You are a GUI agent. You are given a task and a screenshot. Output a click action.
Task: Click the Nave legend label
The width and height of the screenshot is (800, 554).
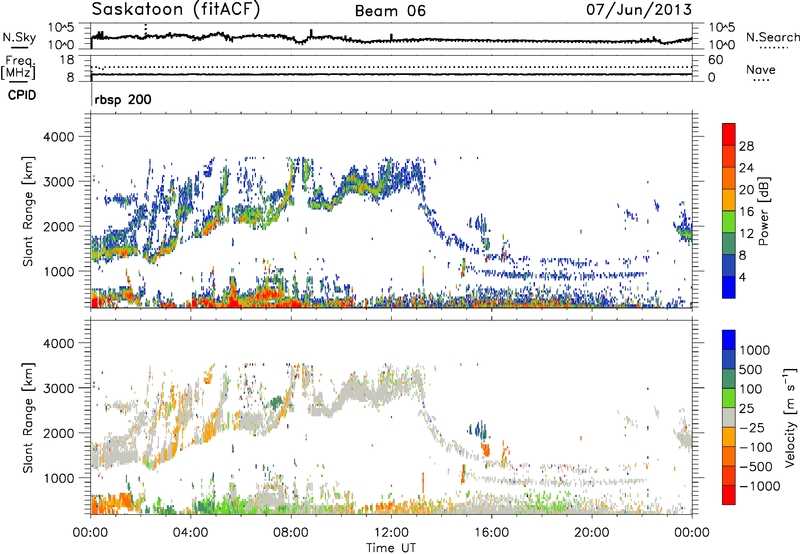[761, 70]
